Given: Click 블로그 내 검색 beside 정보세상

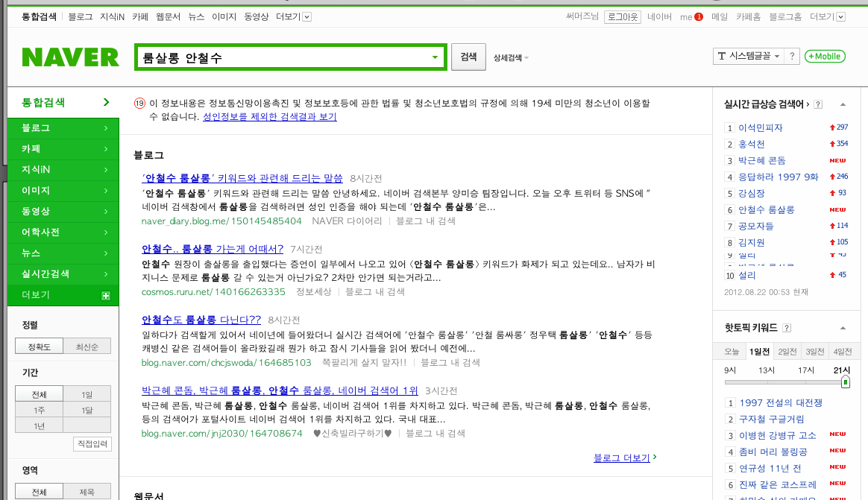Looking at the screenshot, I should point(375,291).
